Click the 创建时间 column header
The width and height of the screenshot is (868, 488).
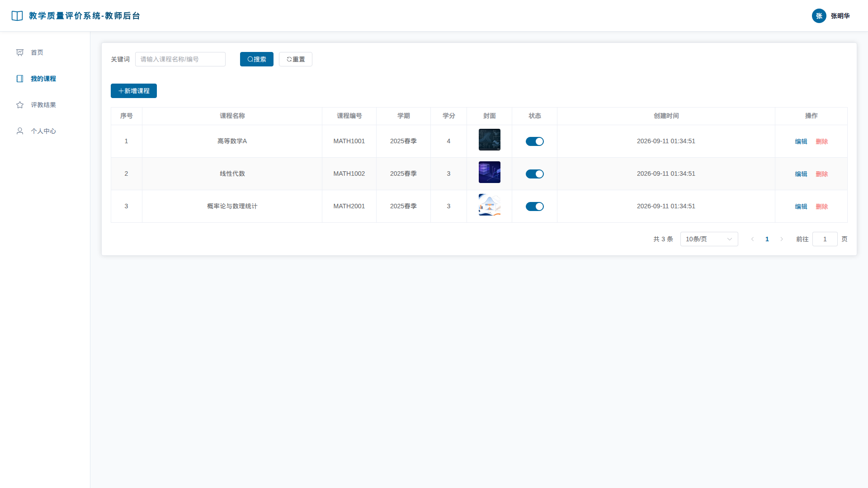click(x=666, y=116)
